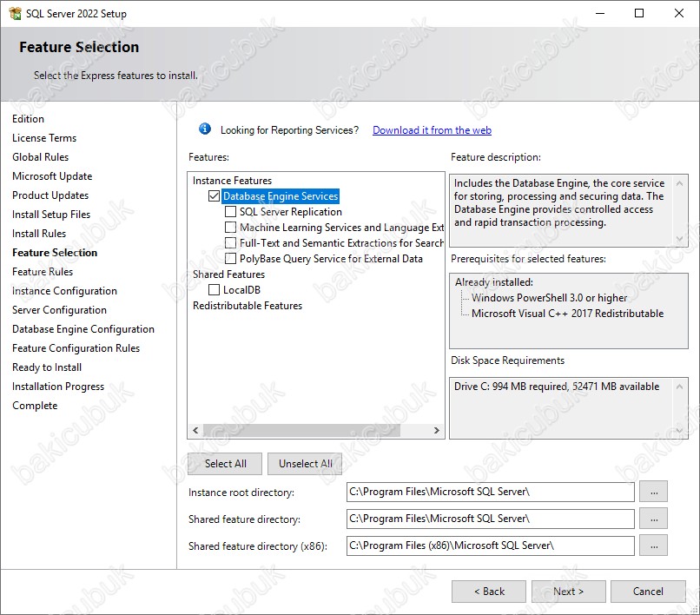Enable SQL Server Replication checkbox
The image size is (700, 615).
click(x=230, y=212)
